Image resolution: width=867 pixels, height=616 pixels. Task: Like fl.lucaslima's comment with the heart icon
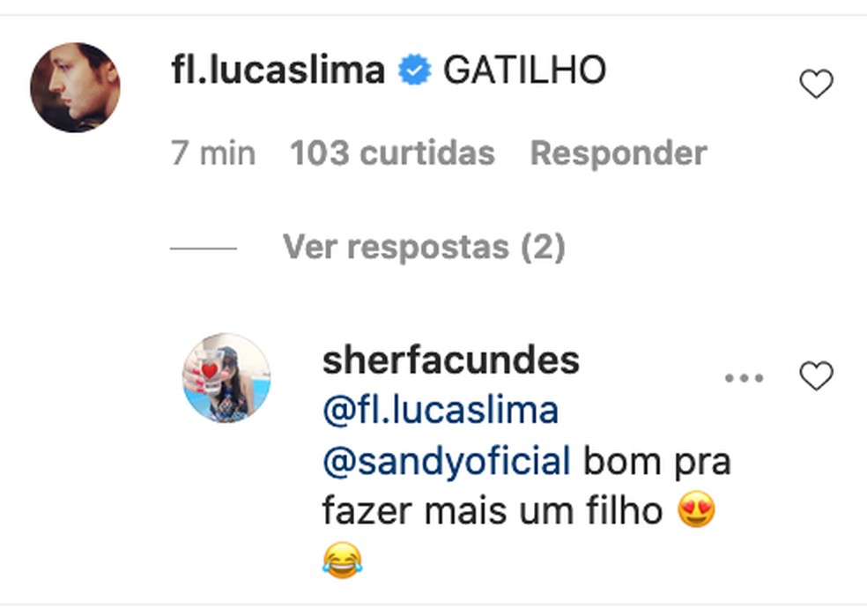point(815,84)
